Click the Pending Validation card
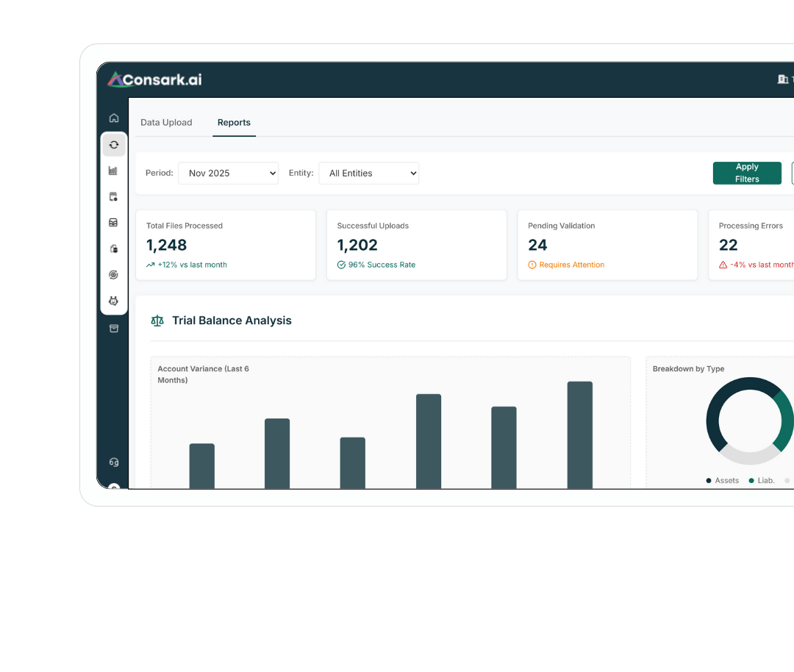Image resolution: width=794 pixels, height=672 pixels. (607, 245)
